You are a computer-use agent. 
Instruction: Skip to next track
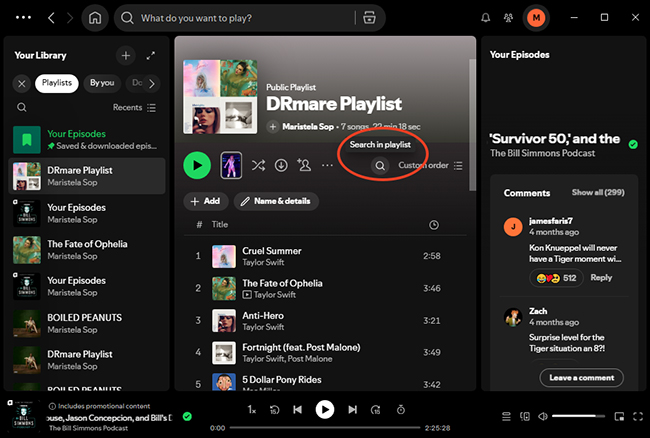point(352,410)
